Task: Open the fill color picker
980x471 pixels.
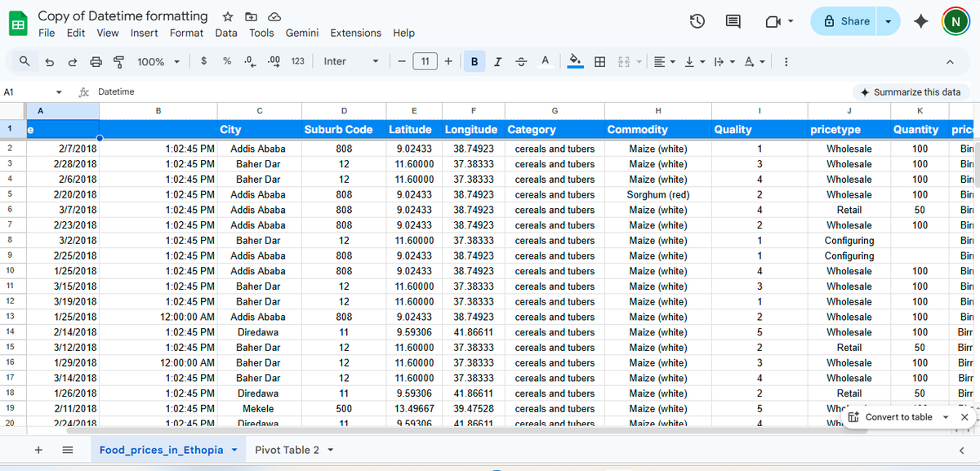Action: point(576,61)
